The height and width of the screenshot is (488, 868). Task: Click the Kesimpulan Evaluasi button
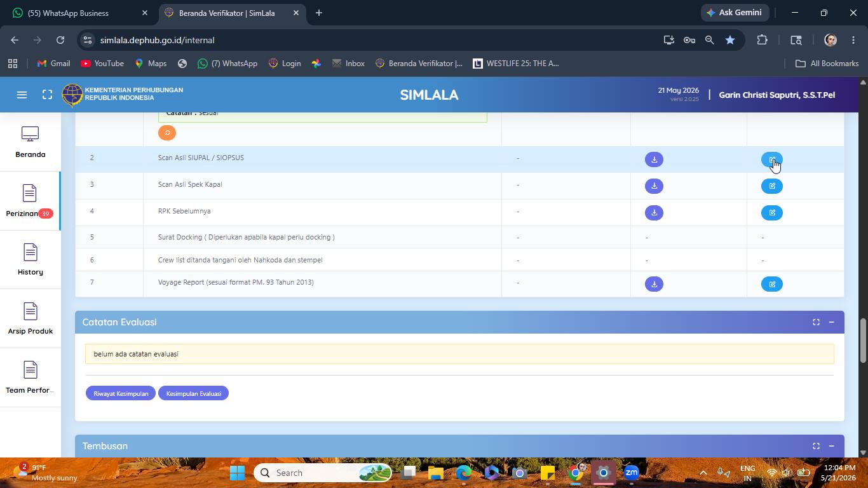(194, 393)
